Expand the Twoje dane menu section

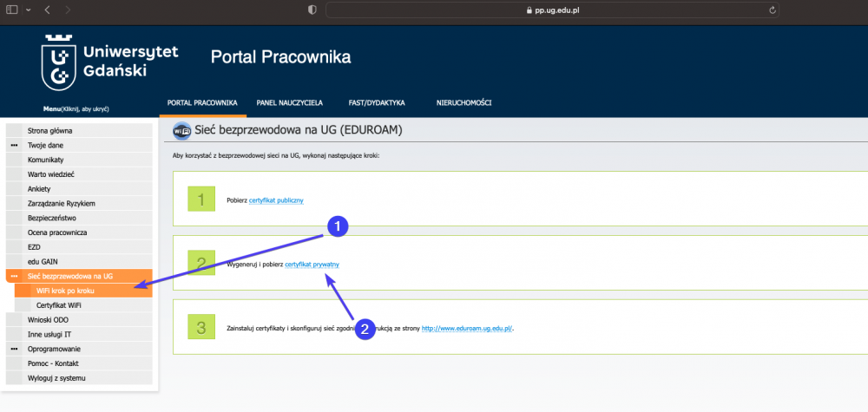[14, 146]
